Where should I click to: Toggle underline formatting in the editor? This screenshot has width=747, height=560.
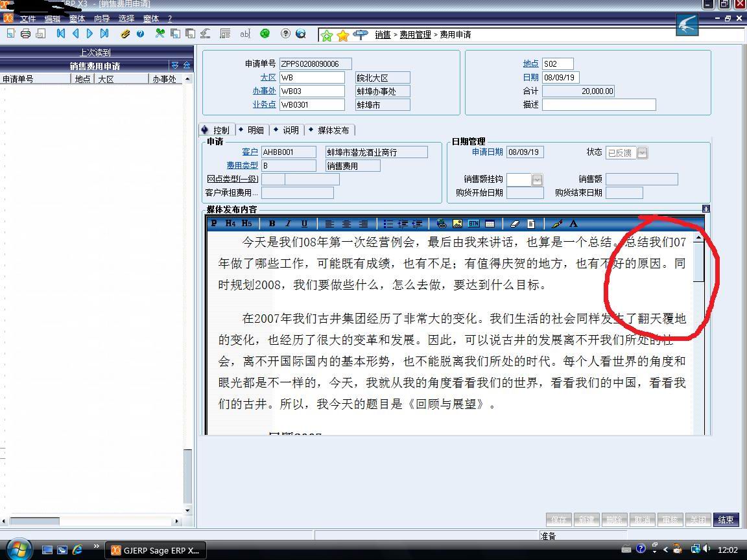click(304, 224)
